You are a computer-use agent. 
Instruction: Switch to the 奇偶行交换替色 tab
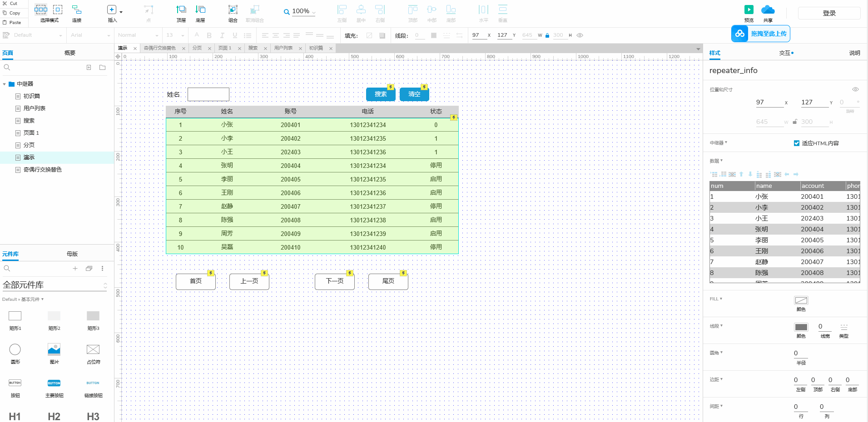160,48
